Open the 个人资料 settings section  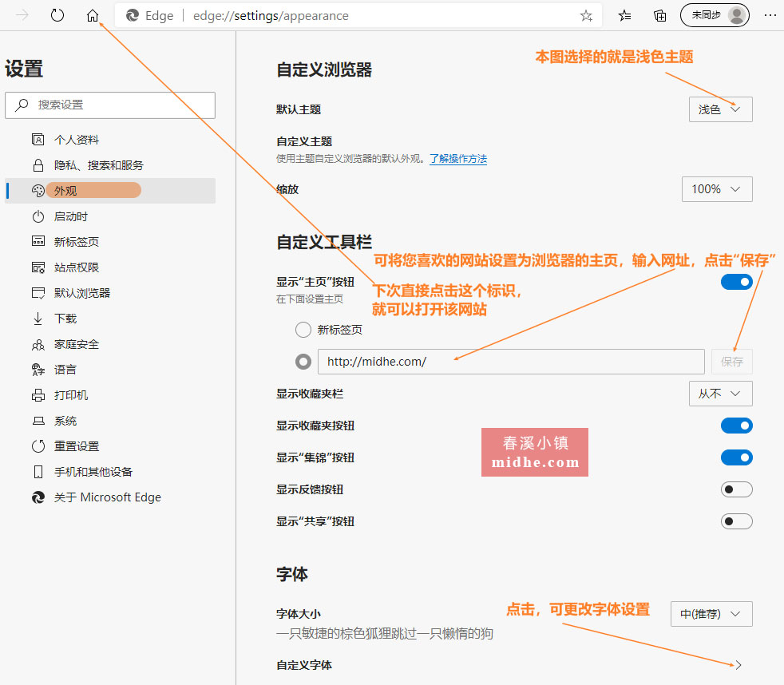(110, 140)
